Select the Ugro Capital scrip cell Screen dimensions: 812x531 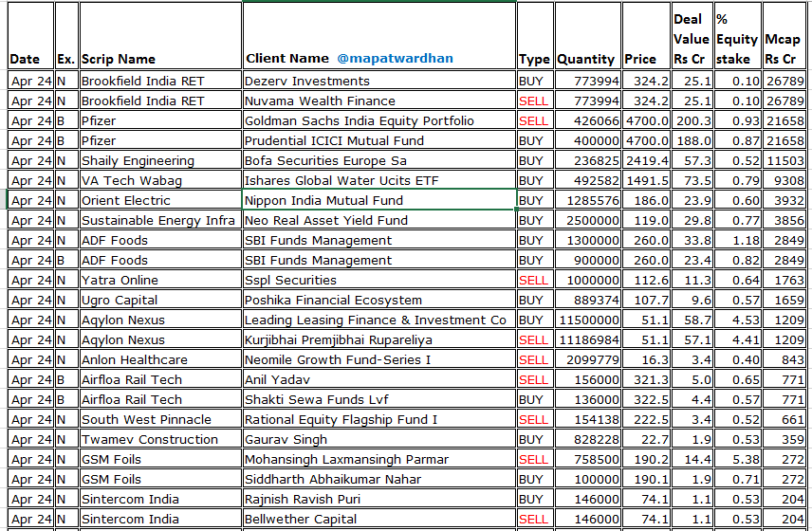[160, 301]
